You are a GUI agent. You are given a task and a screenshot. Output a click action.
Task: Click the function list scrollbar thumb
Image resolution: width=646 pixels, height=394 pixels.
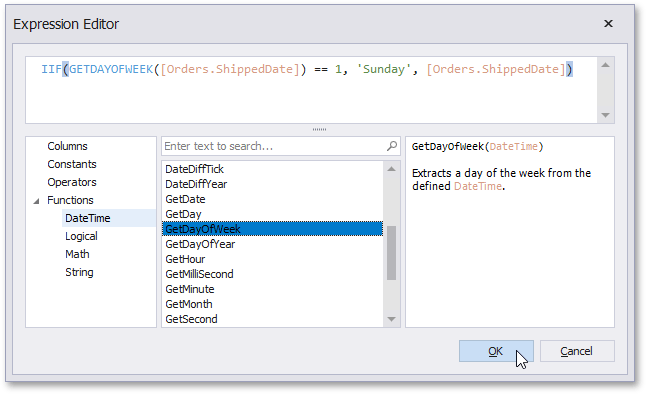pyautogui.click(x=391, y=253)
